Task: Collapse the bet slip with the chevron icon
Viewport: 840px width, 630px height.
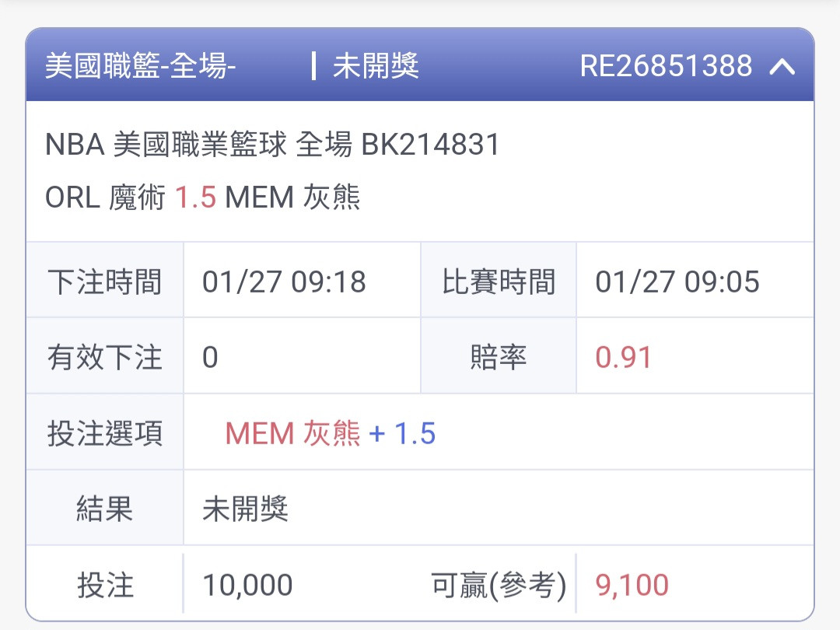Action: 782,66
